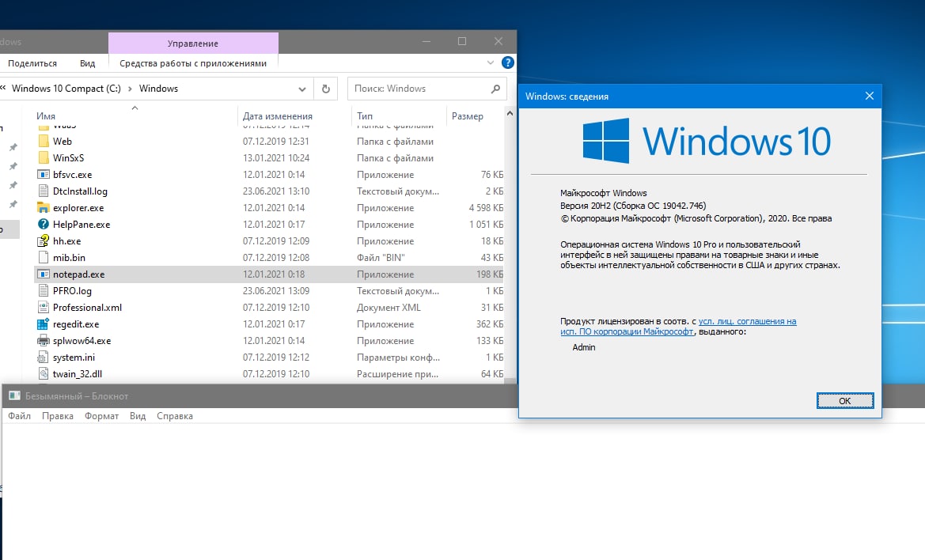Sort by Дата изменения column header
The width and height of the screenshot is (925, 560).
[x=277, y=116]
